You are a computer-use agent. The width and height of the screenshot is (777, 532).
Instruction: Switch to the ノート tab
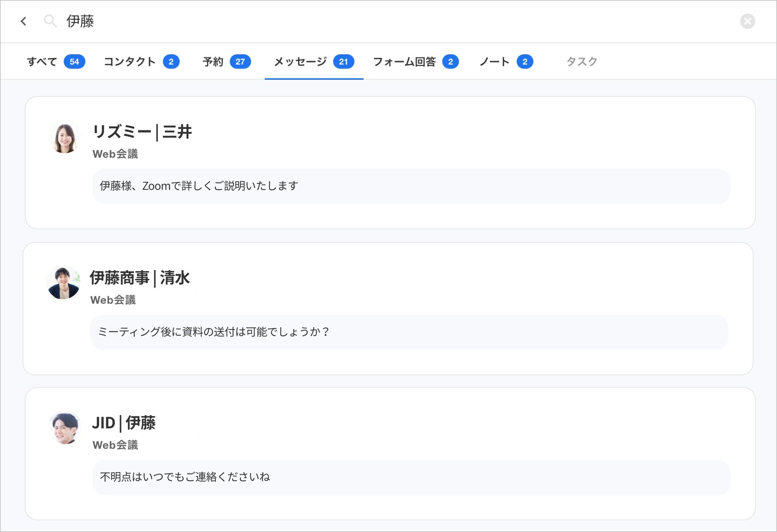tap(494, 61)
